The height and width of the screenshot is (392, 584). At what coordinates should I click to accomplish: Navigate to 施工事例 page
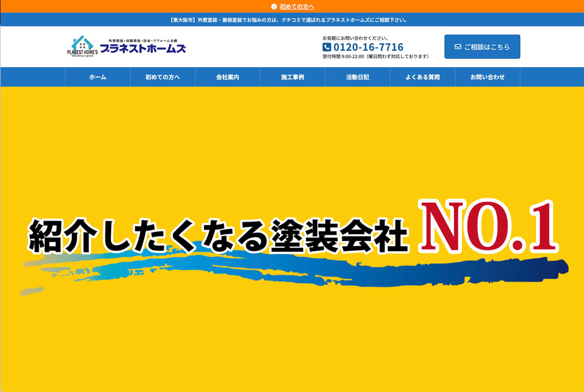point(292,77)
